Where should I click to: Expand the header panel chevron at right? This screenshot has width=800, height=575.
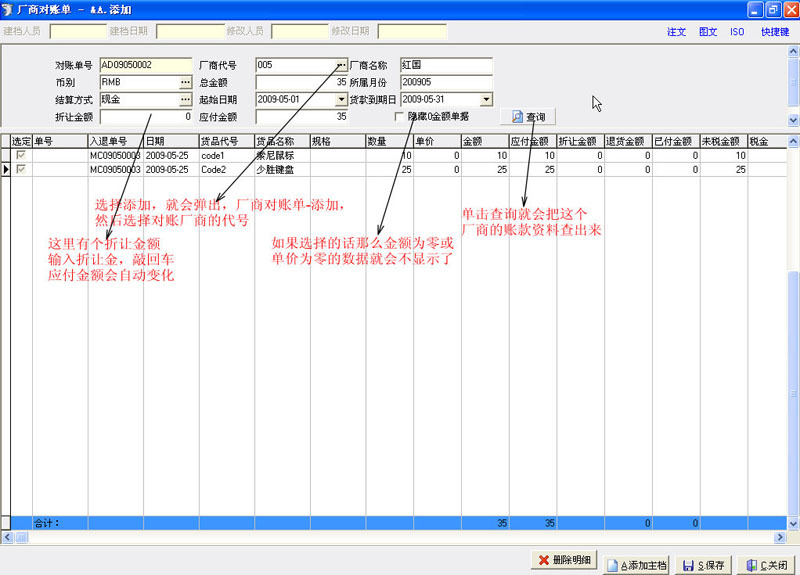[x=793, y=119]
